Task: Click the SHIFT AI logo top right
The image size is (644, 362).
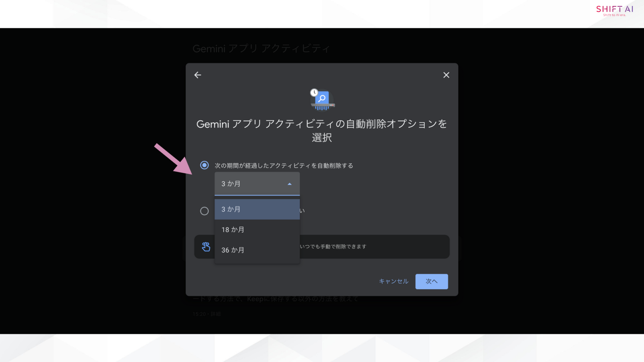Action: click(614, 10)
